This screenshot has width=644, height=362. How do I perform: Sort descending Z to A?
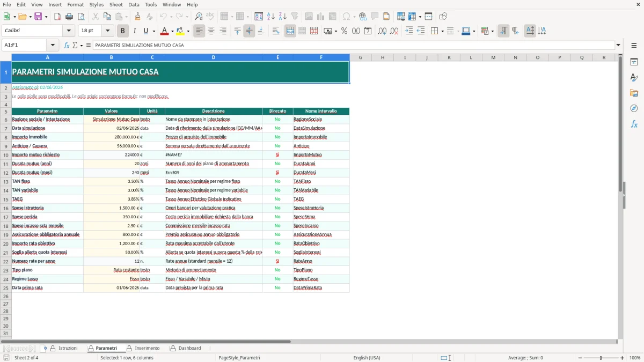283,17
